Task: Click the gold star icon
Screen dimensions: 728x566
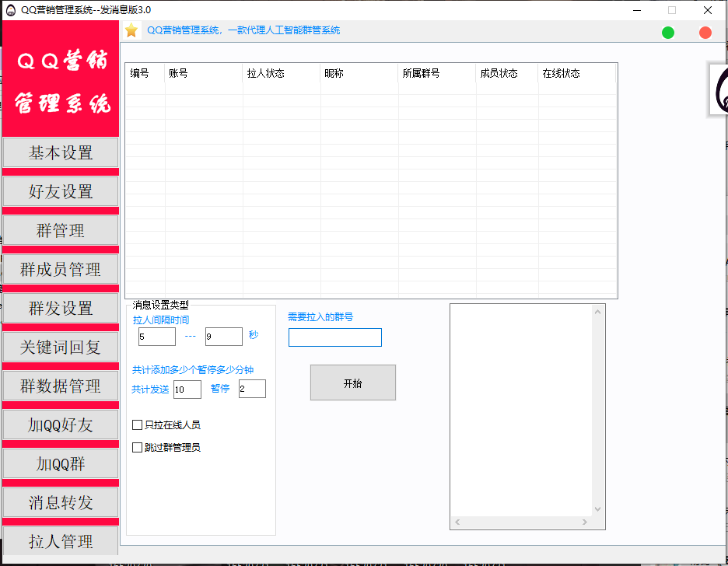Action: 131,30
